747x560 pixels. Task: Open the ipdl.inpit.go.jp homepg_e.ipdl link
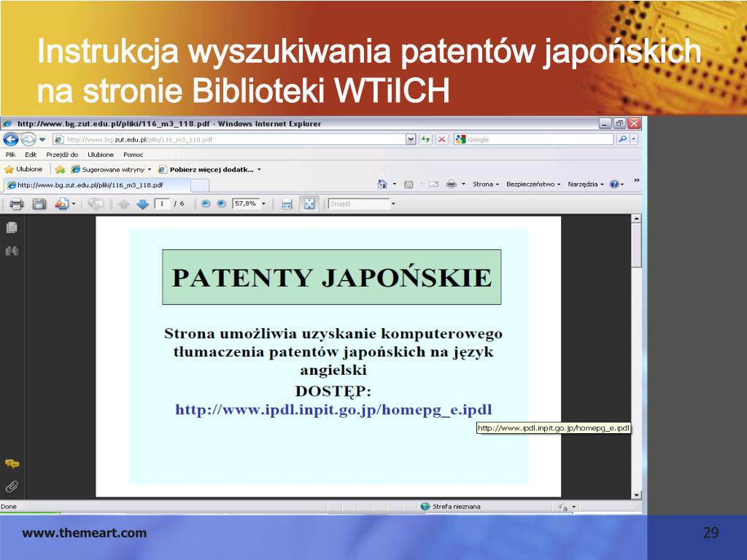tap(333, 410)
